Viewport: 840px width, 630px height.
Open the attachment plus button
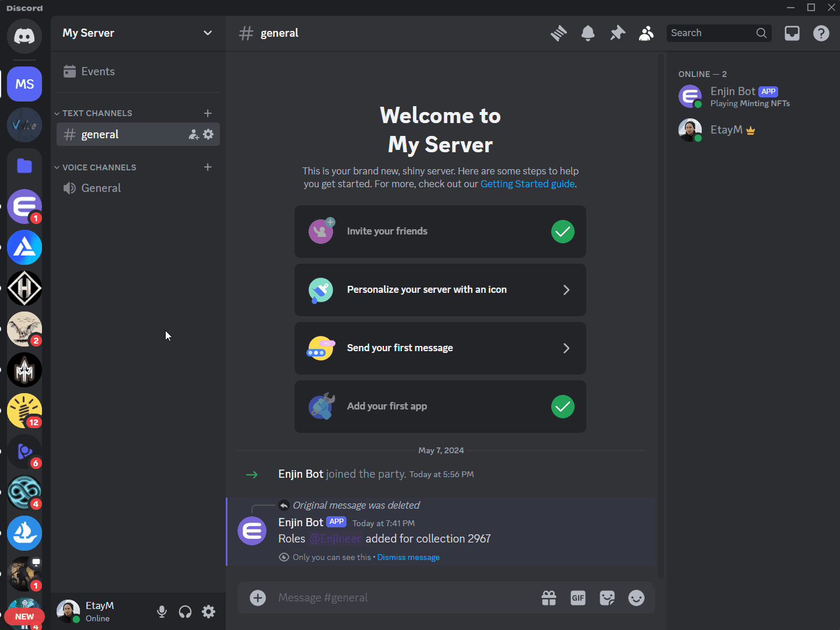click(258, 597)
